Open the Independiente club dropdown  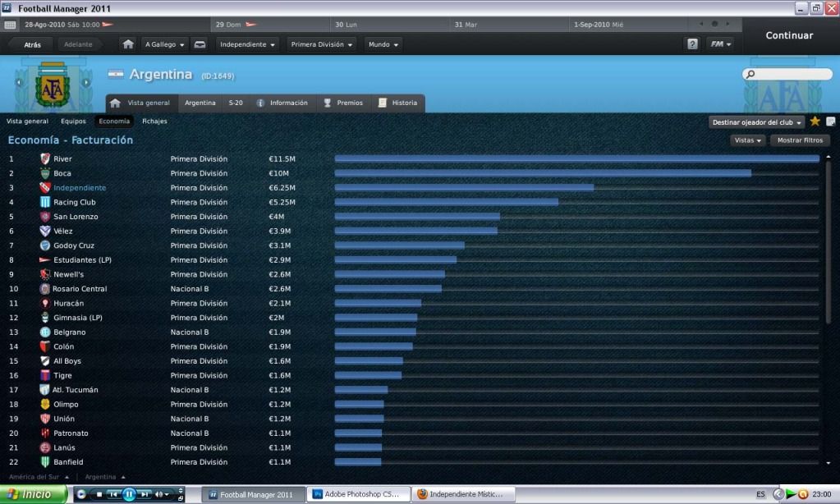[x=247, y=44]
